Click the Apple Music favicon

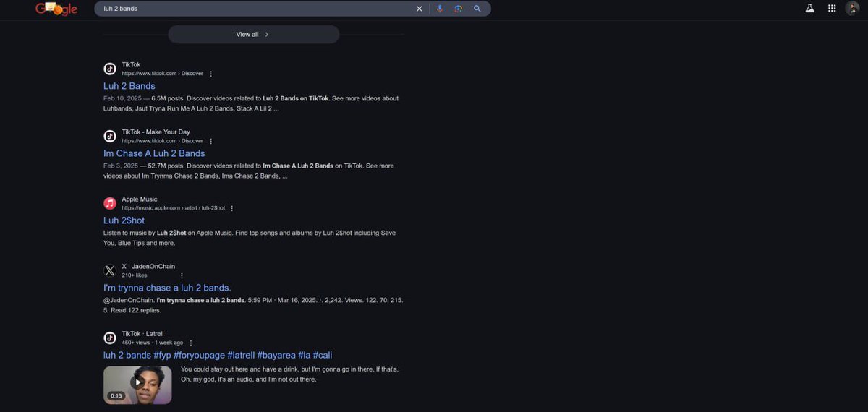click(110, 203)
